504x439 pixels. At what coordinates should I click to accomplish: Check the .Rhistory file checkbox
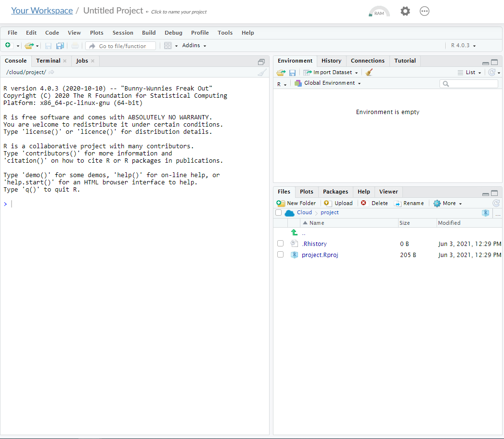click(x=280, y=244)
